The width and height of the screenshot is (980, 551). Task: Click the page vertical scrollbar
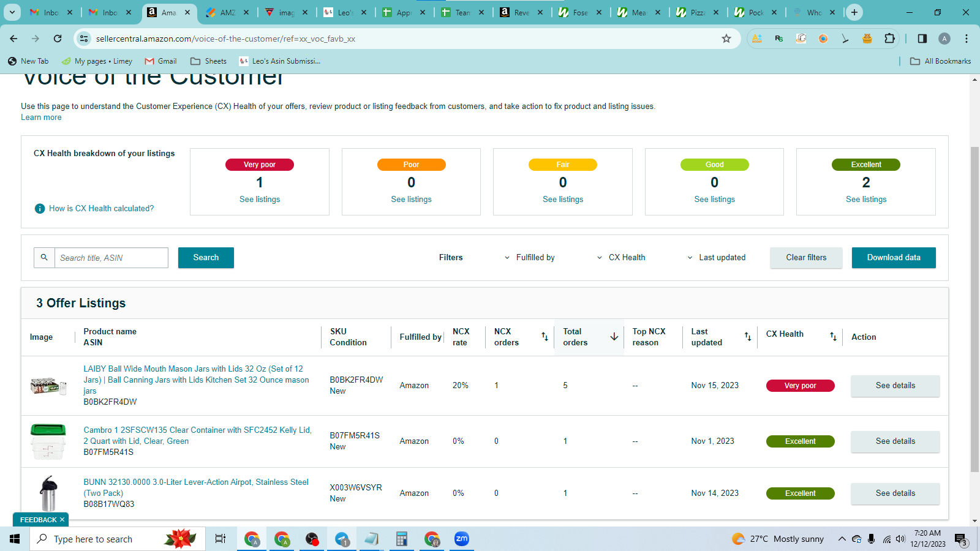(x=974, y=309)
